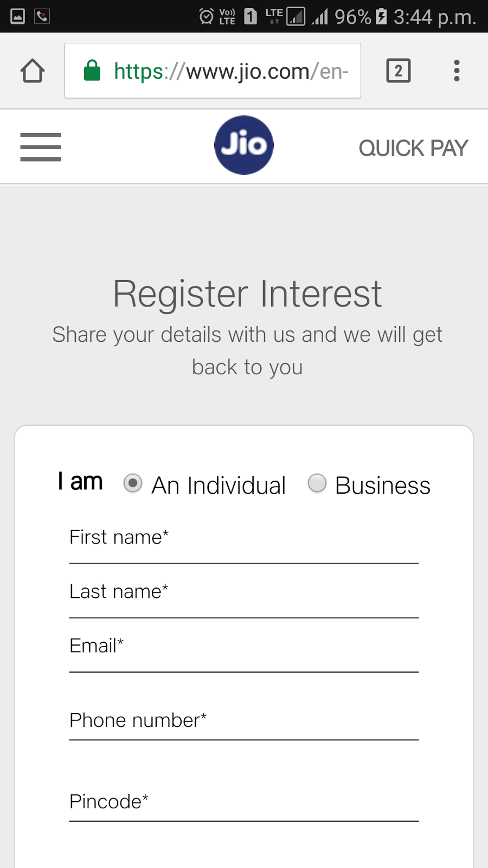488x868 pixels.
Task: Open the hamburger navigation menu
Action: 41,147
